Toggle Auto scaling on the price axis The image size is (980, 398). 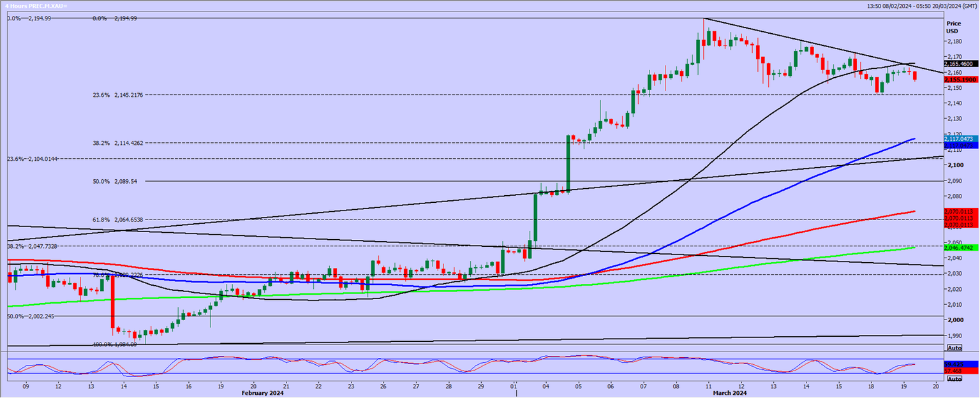[x=954, y=348]
